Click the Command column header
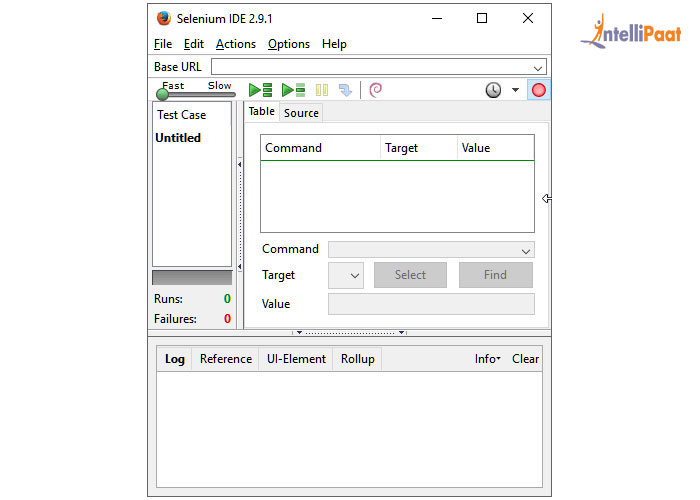This screenshot has width=700, height=500. click(321, 148)
